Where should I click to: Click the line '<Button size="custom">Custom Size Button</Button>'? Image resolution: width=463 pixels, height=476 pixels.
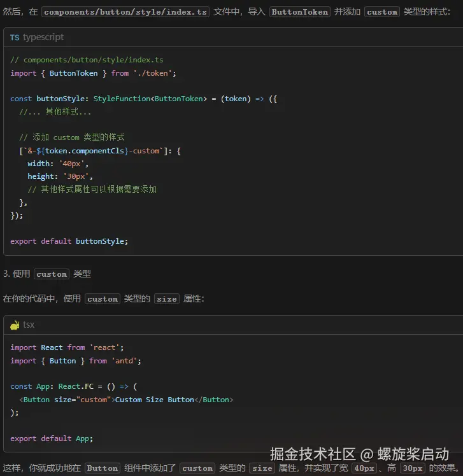tap(126, 400)
